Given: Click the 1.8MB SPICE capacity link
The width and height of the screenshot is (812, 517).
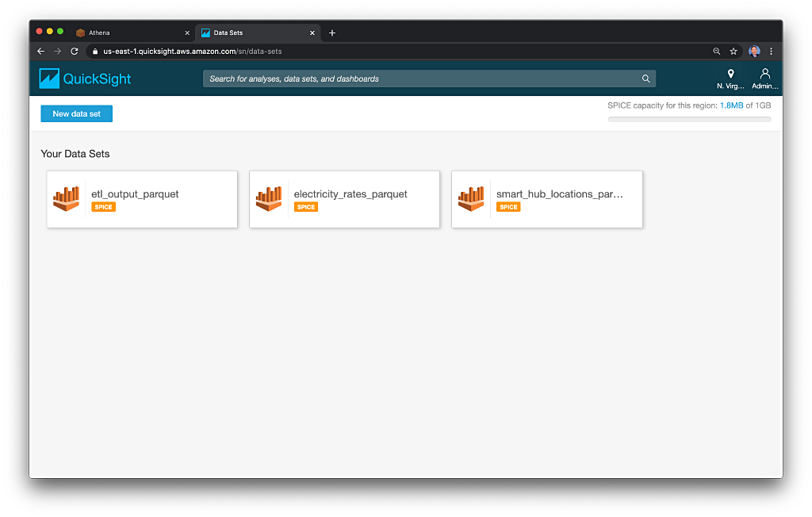Looking at the screenshot, I should (x=731, y=105).
